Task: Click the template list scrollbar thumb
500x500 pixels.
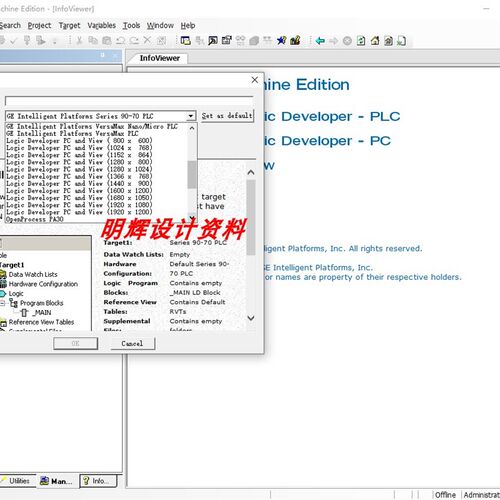Action: (x=192, y=174)
